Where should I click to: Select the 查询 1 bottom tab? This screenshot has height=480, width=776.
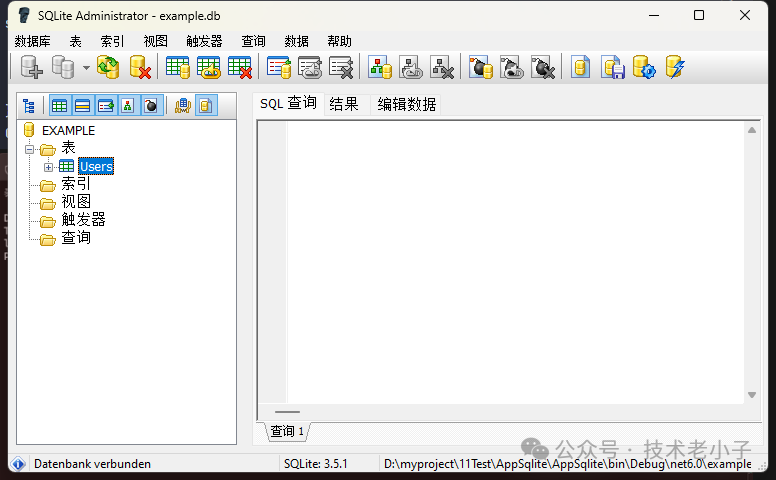click(287, 431)
